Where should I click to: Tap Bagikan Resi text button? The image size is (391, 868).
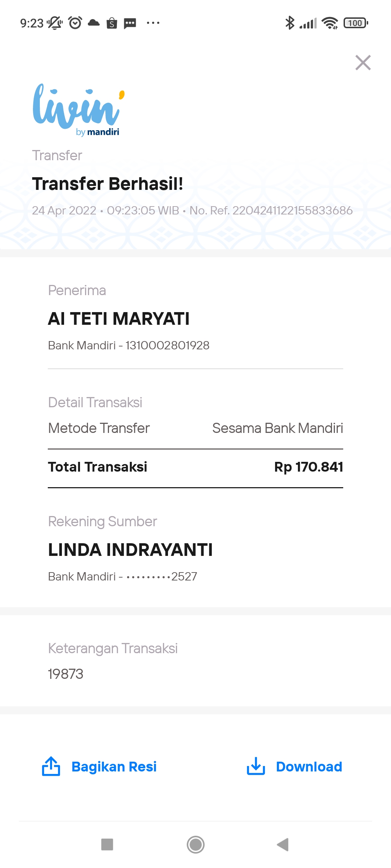114,766
